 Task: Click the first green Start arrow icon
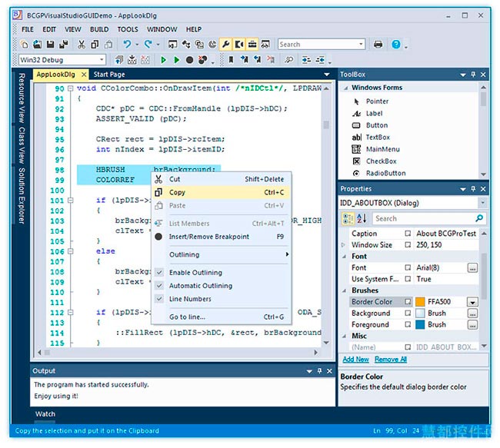(163, 60)
